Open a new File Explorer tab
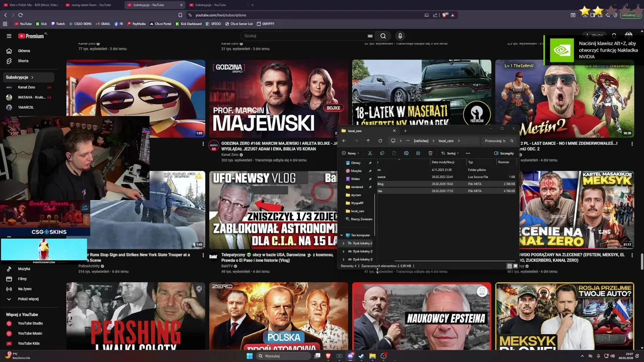 (405, 131)
